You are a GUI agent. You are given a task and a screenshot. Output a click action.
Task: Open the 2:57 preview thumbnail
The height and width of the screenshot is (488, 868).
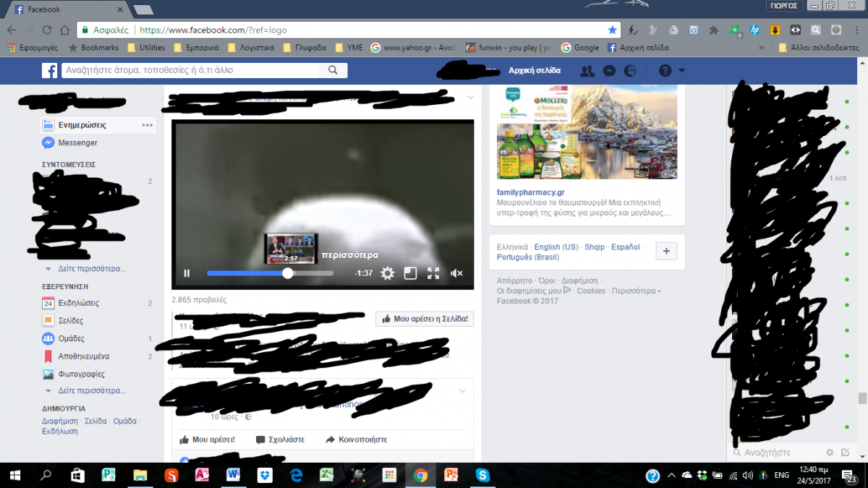291,249
